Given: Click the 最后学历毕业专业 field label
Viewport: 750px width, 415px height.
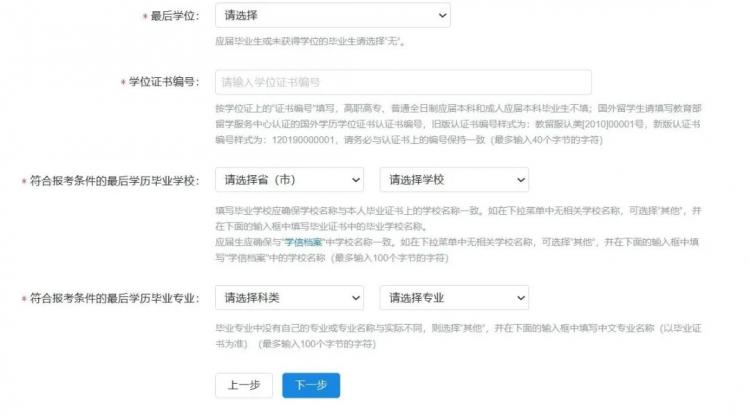Looking at the screenshot, I should tap(115, 298).
